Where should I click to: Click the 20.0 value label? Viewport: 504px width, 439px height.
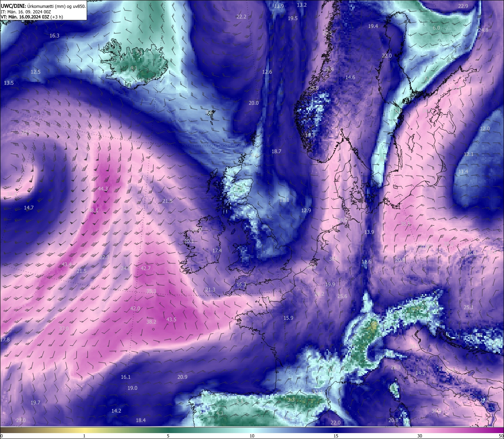(x=254, y=103)
